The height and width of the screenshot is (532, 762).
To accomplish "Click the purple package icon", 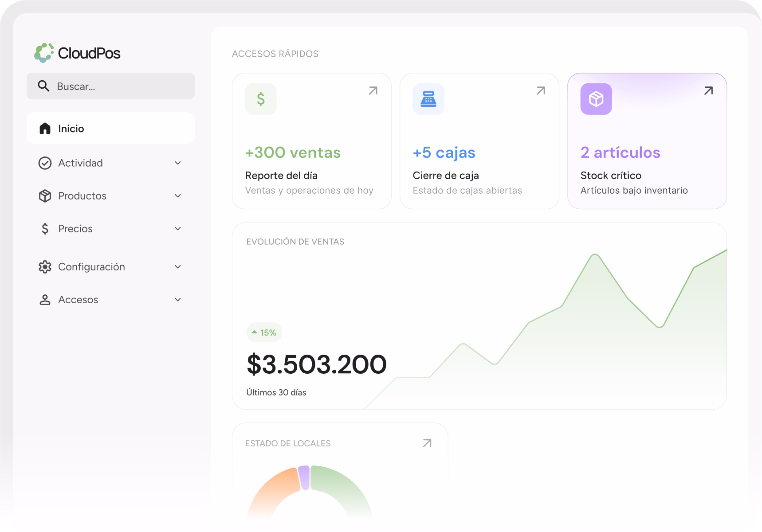I will point(596,99).
